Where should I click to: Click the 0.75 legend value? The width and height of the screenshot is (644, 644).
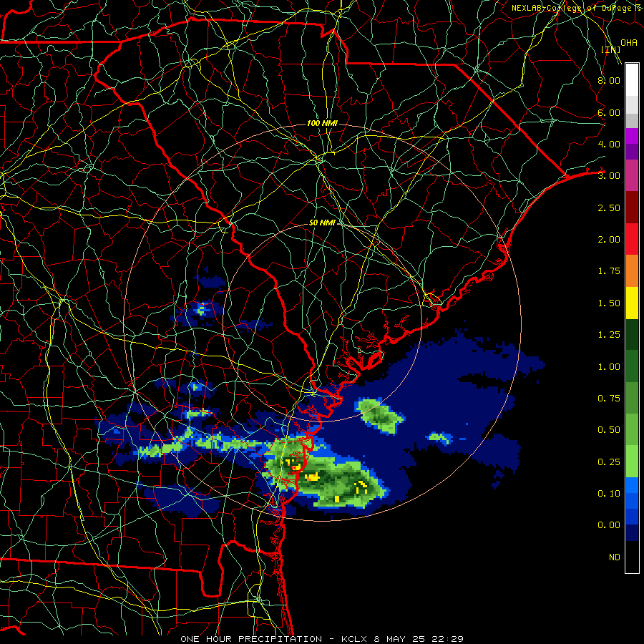click(x=609, y=399)
